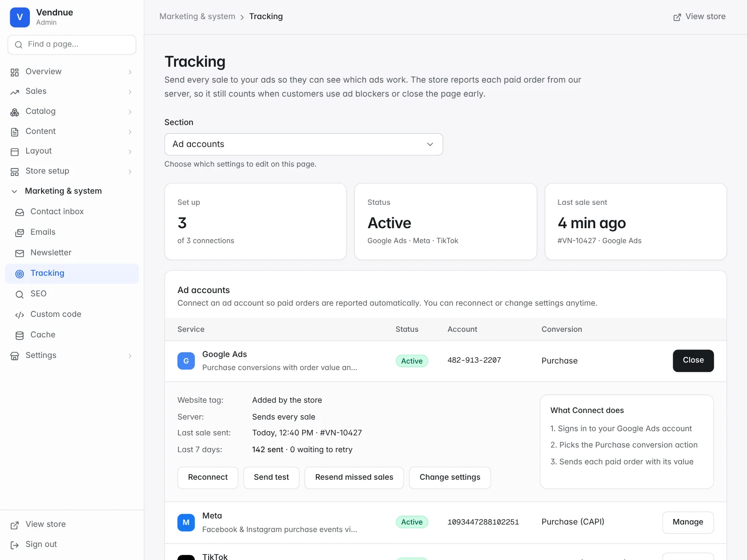Click the SEO magnifier icon
This screenshot has width=747, height=560.
click(20, 294)
